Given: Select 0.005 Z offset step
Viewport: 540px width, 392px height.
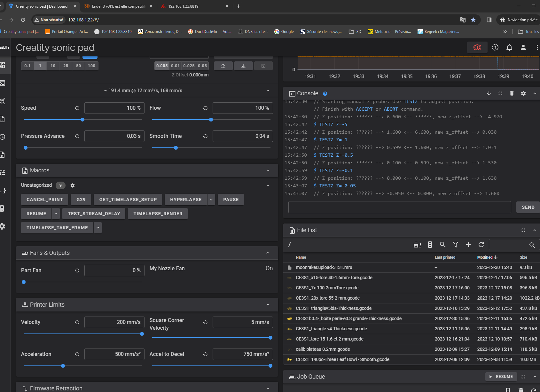Looking at the screenshot, I should [x=162, y=66].
